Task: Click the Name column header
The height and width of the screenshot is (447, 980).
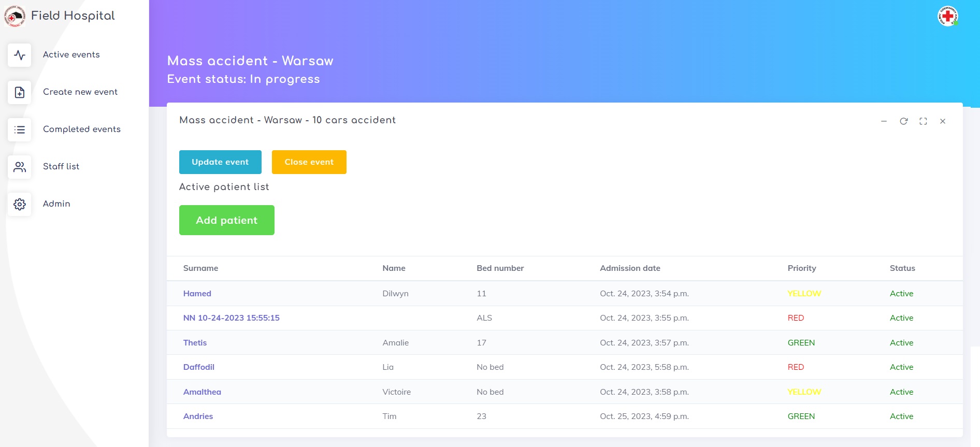Action: click(394, 268)
